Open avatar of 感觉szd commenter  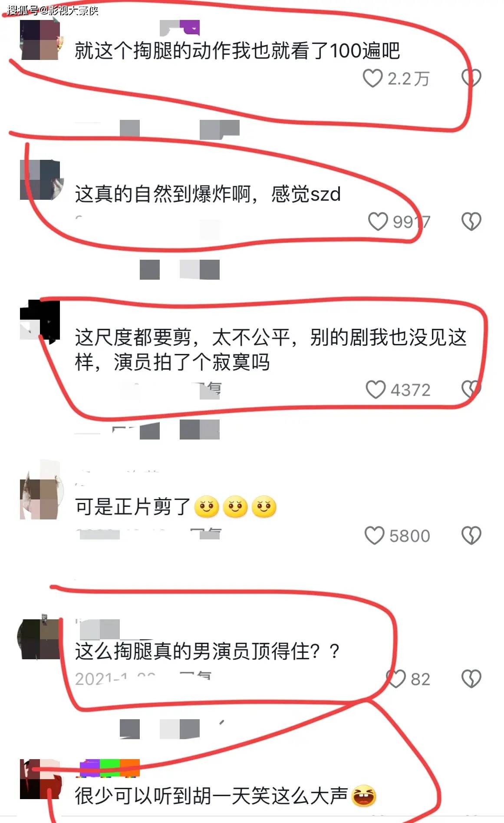pos(40,180)
